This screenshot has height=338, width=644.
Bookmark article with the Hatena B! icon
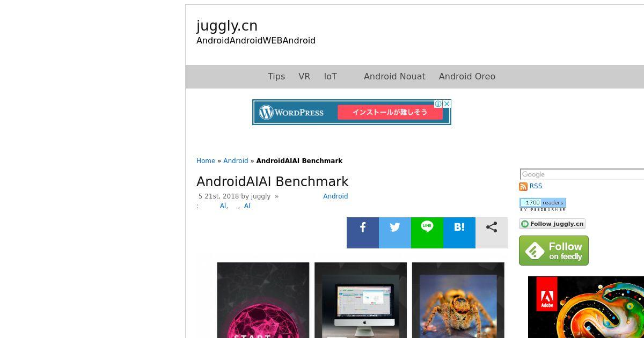click(x=459, y=233)
